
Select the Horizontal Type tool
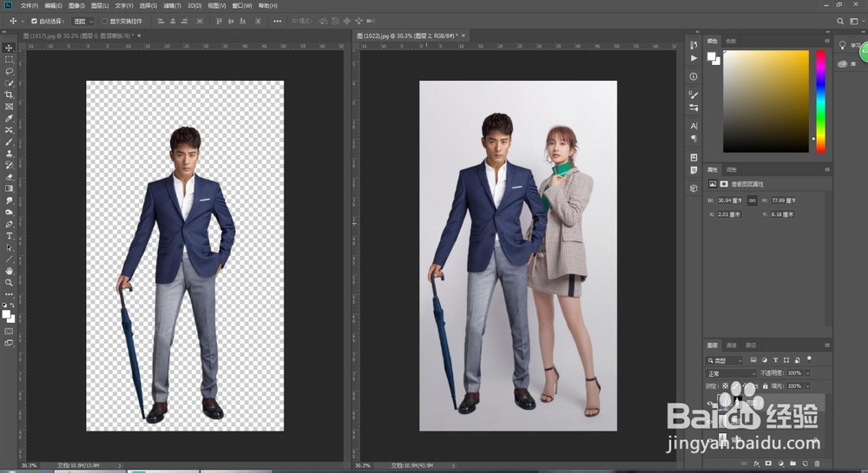point(9,235)
